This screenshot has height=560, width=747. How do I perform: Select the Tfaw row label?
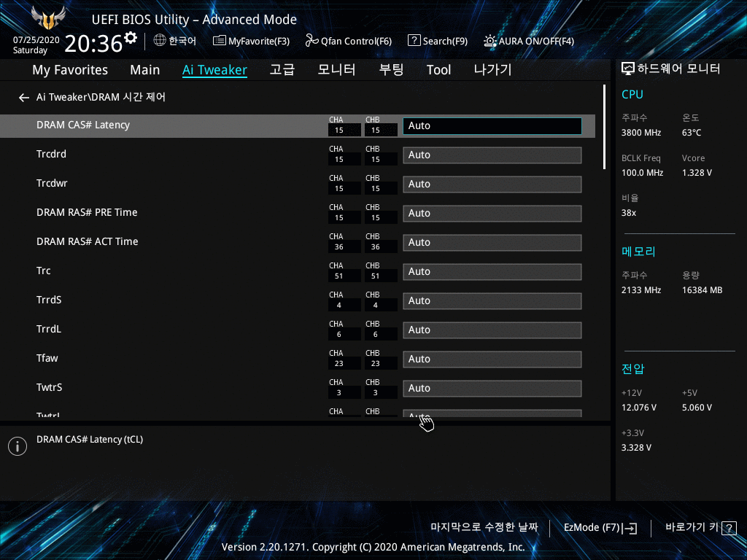pyautogui.click(x=47, y=358)
